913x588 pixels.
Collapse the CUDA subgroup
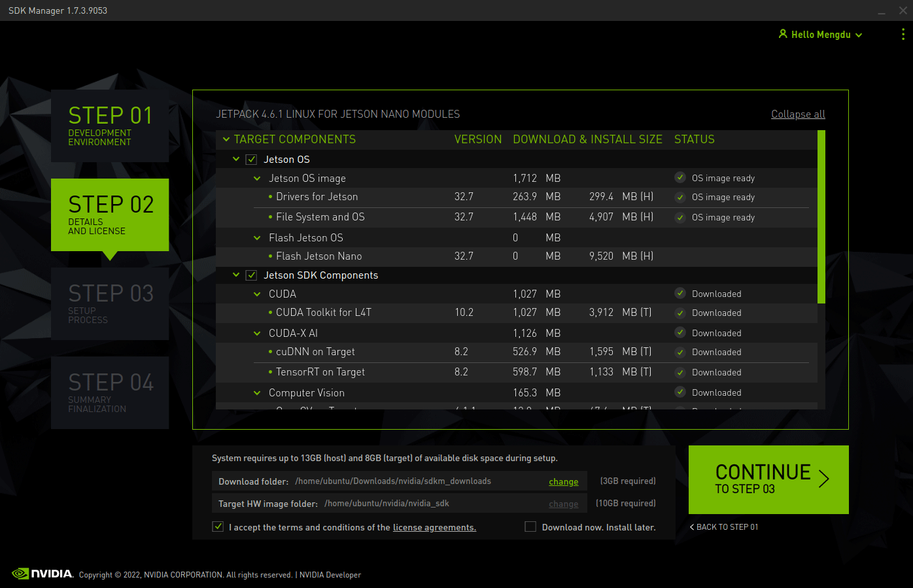click(257, 294)
